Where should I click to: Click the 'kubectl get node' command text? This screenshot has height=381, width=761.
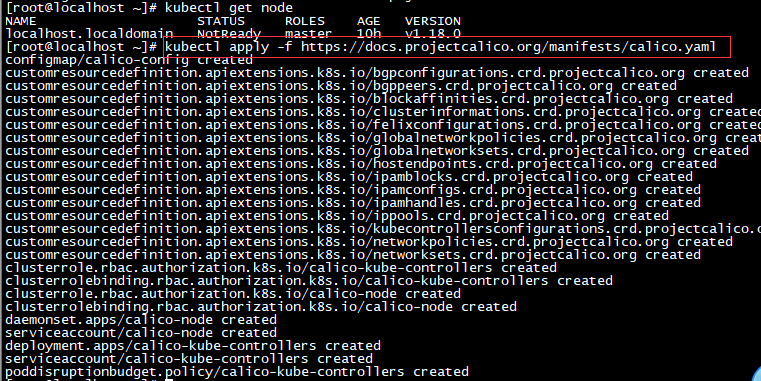click(x=229, y=8)
